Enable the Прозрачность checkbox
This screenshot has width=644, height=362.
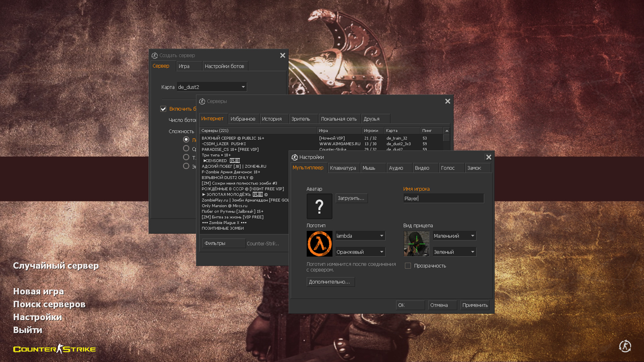click(x=408, y=266)
